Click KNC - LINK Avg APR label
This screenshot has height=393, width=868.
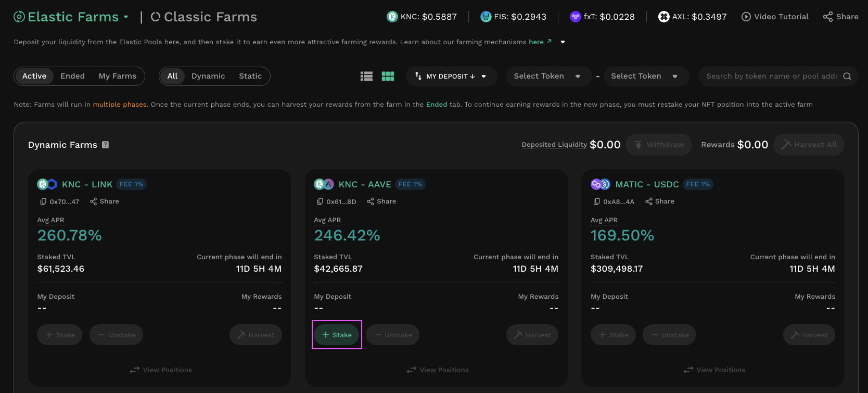coord(51,220)
